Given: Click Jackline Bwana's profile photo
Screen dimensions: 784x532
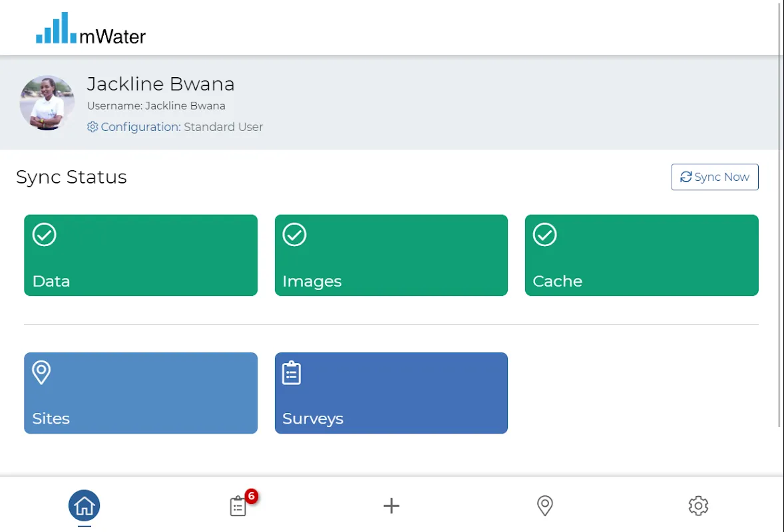Looking at the screenshot, I should point(47,102).
